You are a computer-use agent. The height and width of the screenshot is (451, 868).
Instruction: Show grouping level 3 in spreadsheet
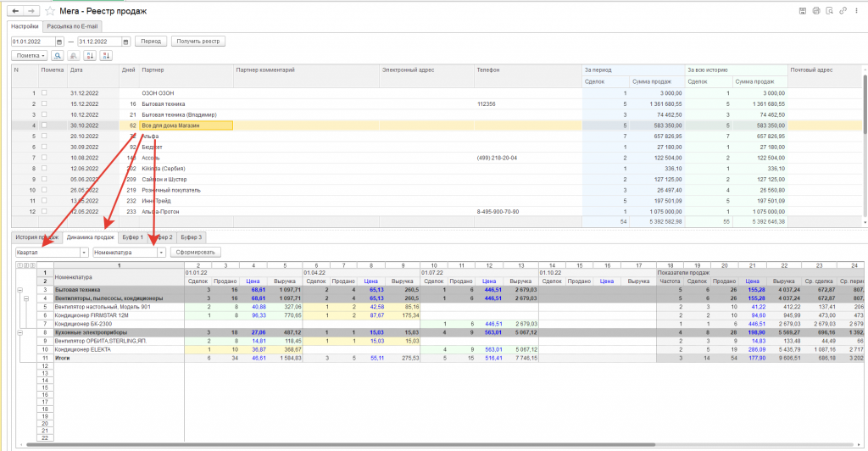(x=32, y=265)
